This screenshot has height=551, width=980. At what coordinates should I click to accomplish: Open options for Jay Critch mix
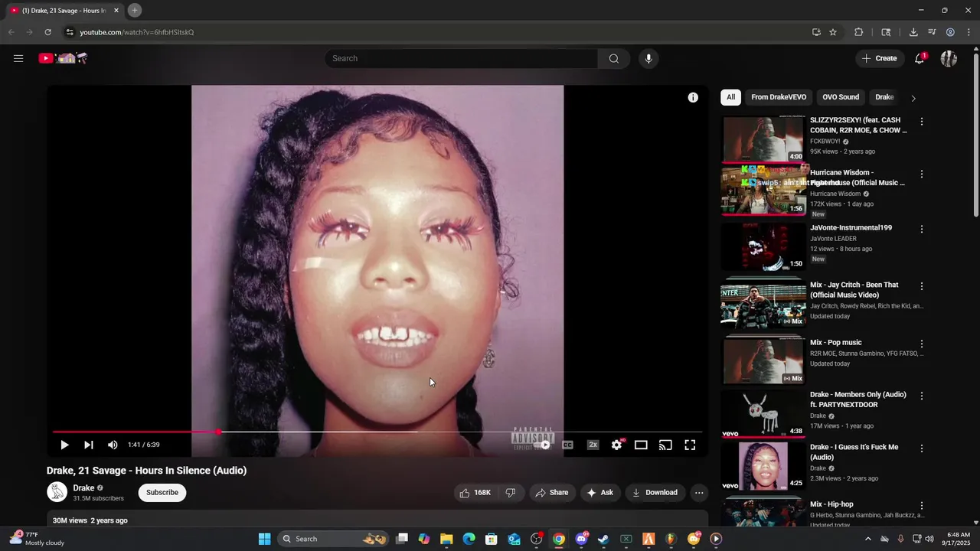tap(922, 286)
